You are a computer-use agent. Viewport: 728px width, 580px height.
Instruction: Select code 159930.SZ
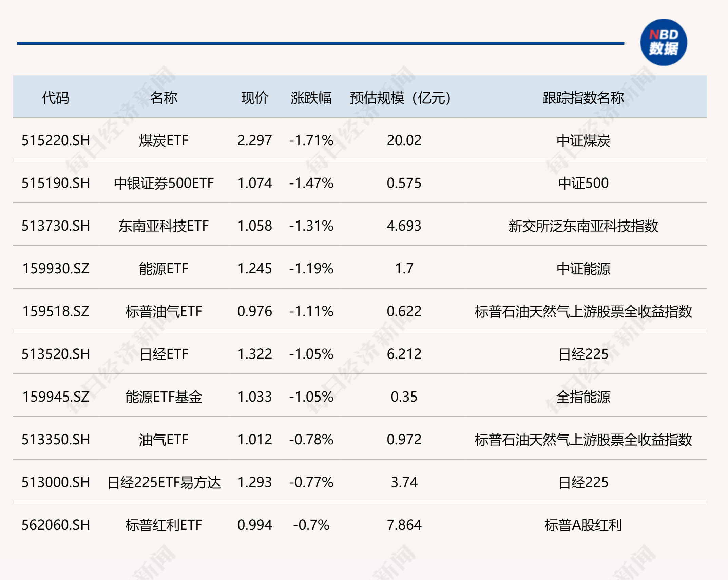56,269
